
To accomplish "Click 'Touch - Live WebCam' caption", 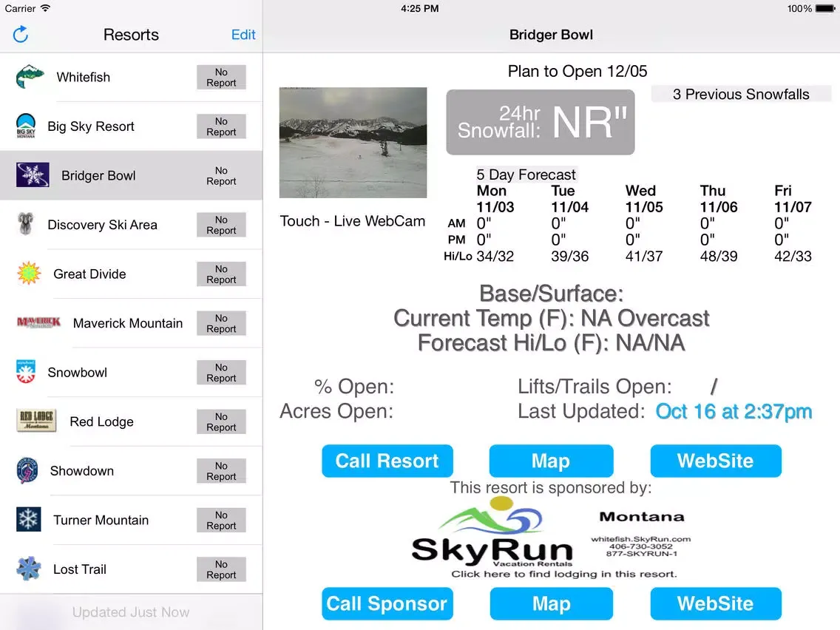I will (x=353, y=220).
